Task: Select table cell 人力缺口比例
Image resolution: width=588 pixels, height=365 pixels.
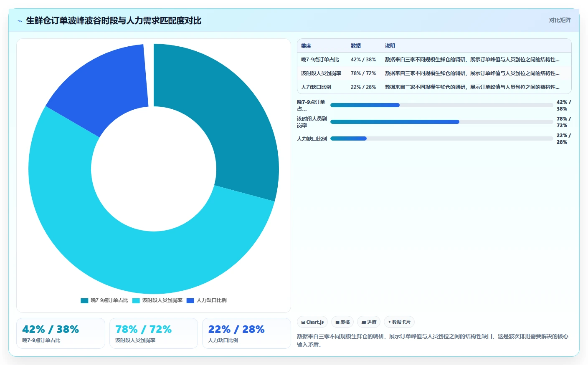Action: pyautogui.click(x=316, y=87)
